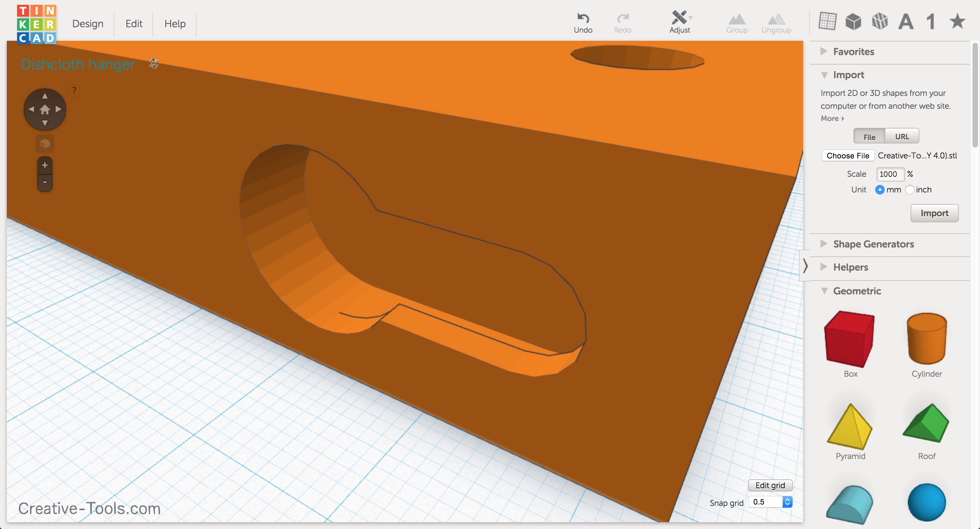This screenshot has height=529, width=980.
Task: Click the Choose File button
Action: coord(848,155)
